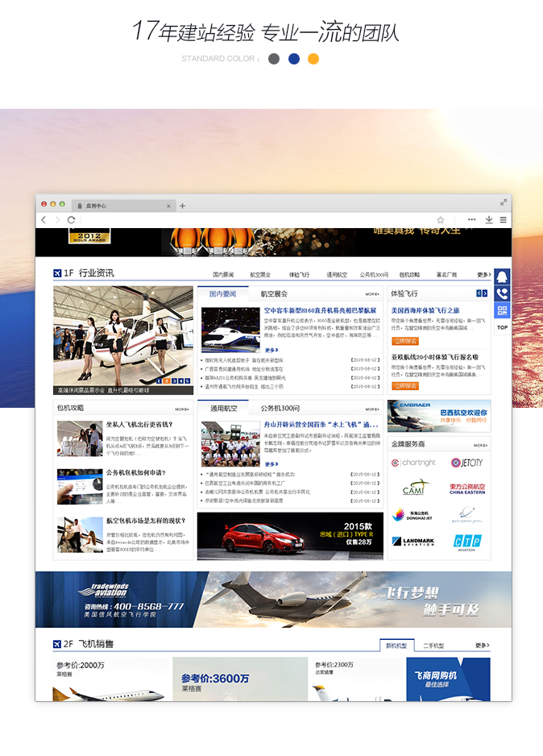The height and width of the screenshot is (756, 543).
Task: Select the orange standard color dot
Action: (313, 59)
